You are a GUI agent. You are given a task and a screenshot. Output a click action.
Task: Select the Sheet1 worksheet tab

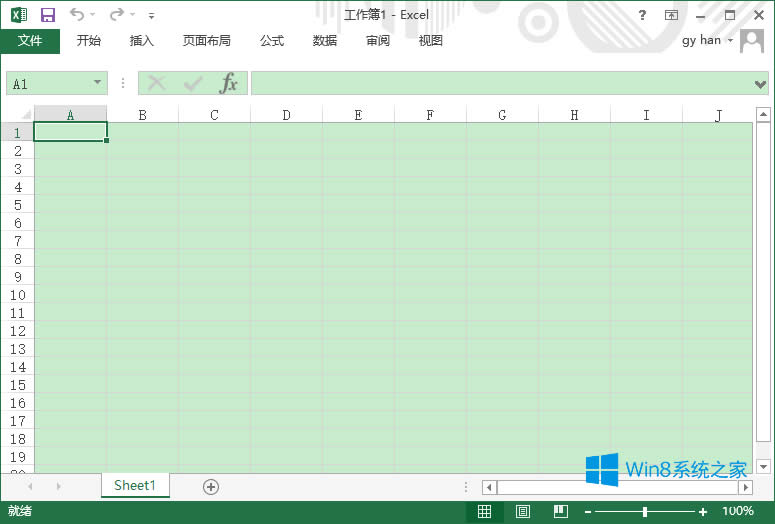(135, 485)
